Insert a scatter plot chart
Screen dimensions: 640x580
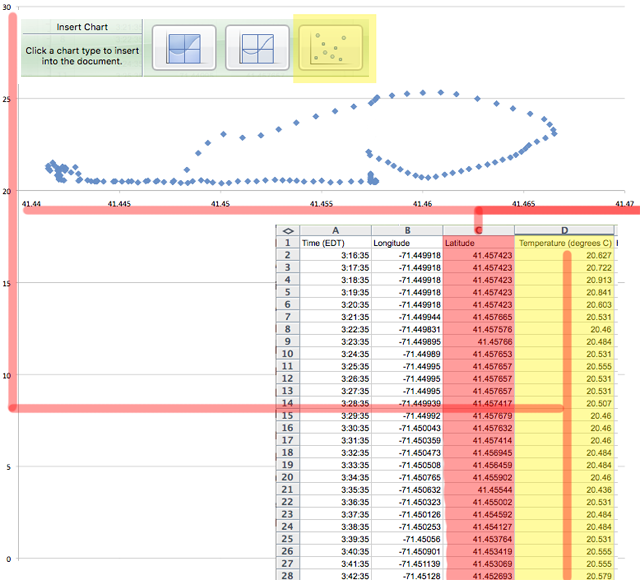(331, 48)
